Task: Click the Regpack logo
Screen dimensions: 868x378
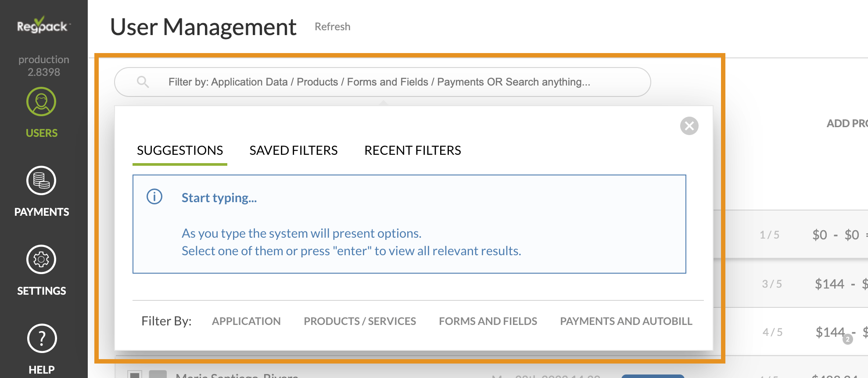Action: tap(43, 26)
